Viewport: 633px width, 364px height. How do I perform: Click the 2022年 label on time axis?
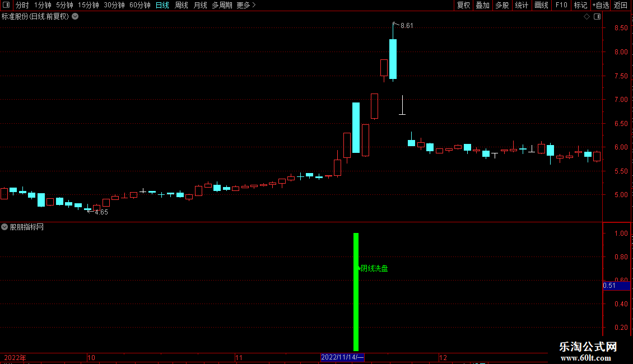(15, 357)
